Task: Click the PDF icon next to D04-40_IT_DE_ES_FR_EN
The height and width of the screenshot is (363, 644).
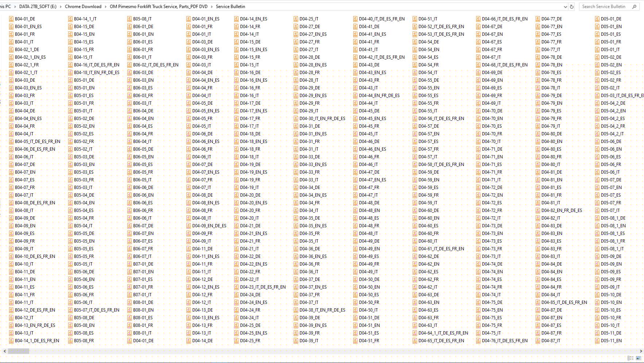Action: (355, 19)
